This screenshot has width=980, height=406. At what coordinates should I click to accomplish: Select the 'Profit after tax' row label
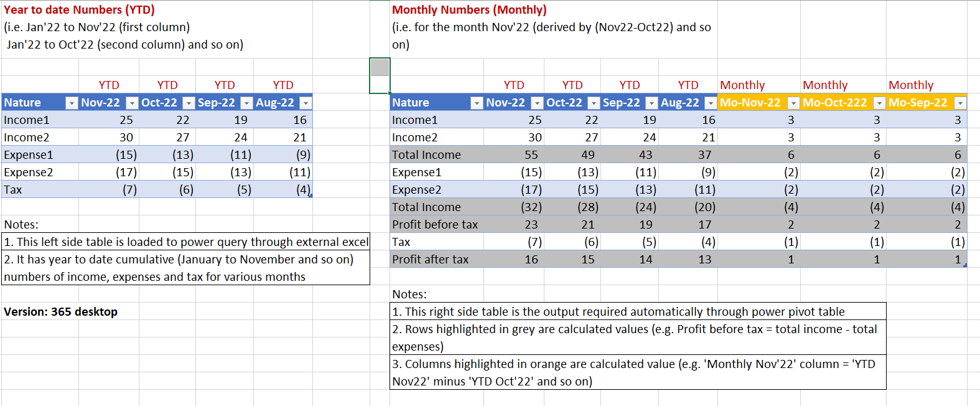click(430, 260)
